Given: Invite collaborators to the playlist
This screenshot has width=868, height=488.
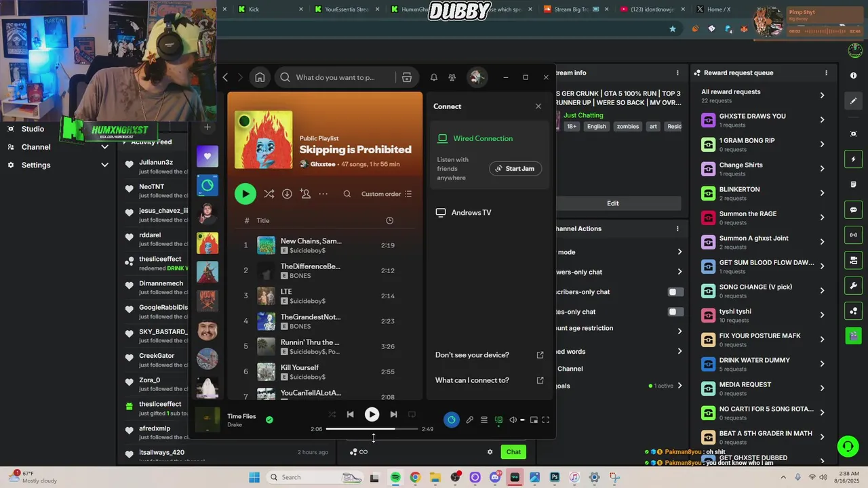Looking at the screenshot, I should [x=305, y=194].
